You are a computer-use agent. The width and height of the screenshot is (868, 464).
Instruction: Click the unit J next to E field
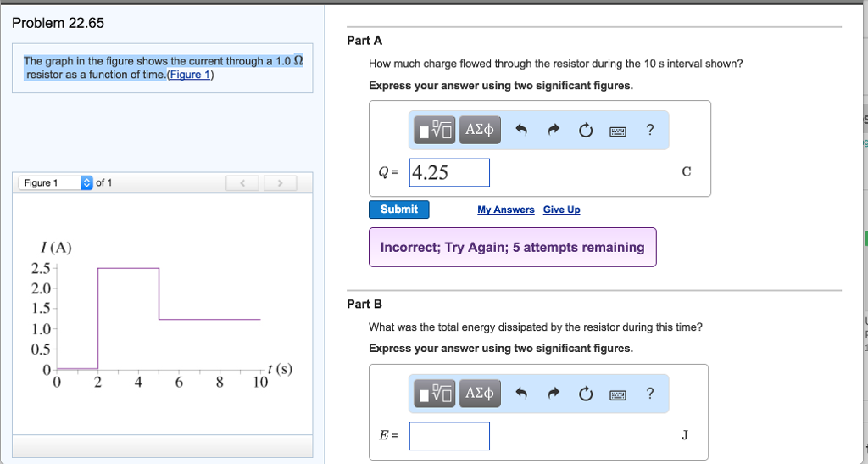[x=685, y=434]
